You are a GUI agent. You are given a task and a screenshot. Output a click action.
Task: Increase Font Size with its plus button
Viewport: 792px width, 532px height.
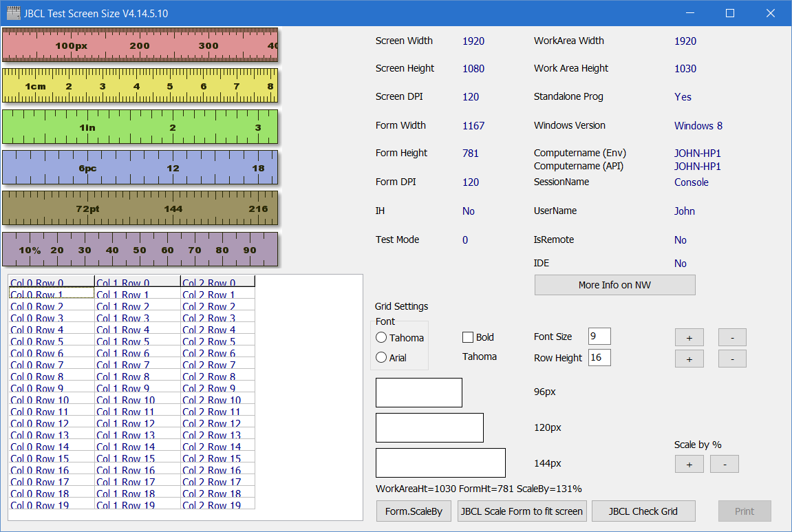point(689,337)
